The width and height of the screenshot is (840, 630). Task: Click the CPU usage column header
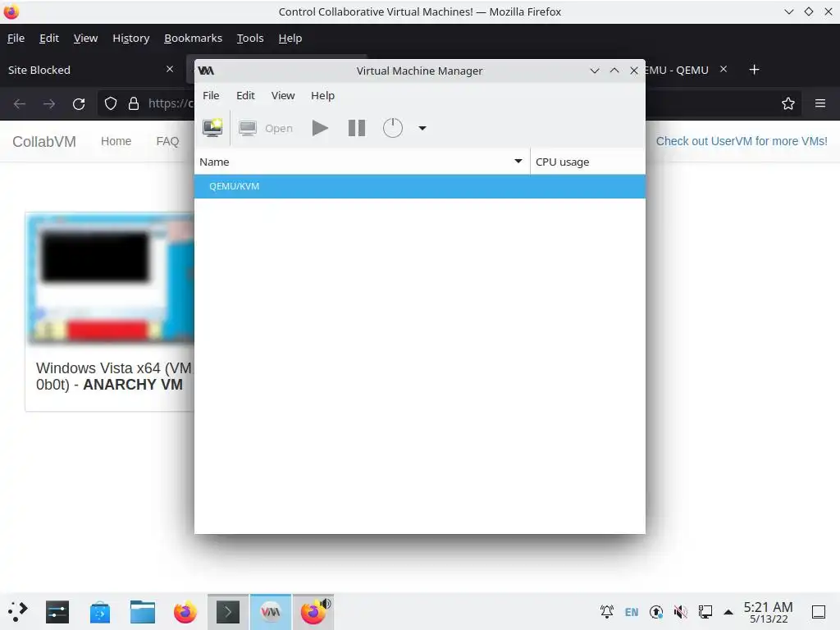click(587, 162)
